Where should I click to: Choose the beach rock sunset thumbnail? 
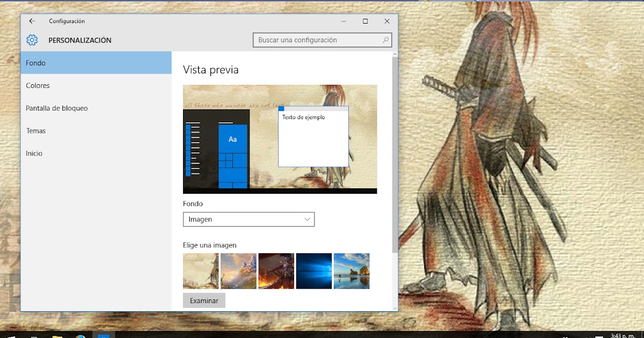coord(352,271)
